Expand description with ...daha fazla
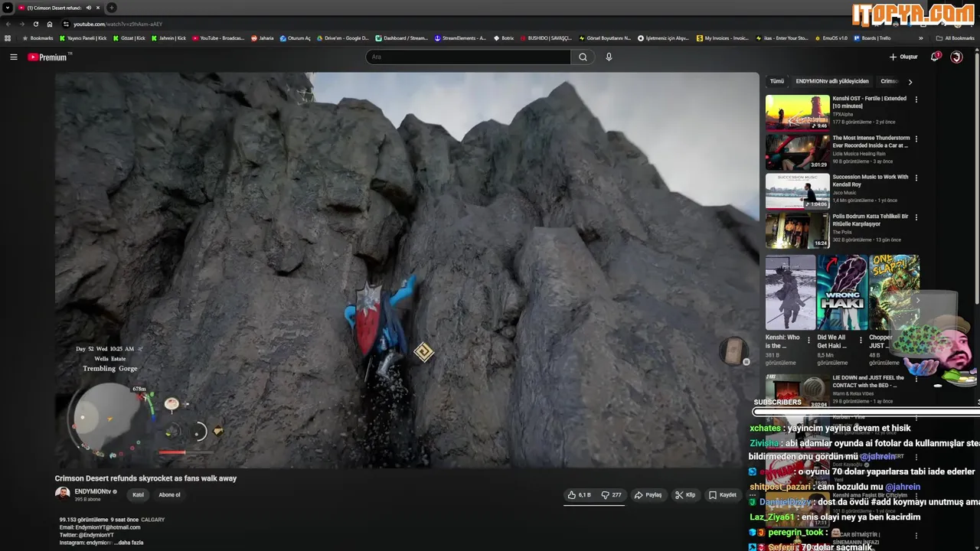This screenshot has width=980, height=551. click(x=129, y=543)
